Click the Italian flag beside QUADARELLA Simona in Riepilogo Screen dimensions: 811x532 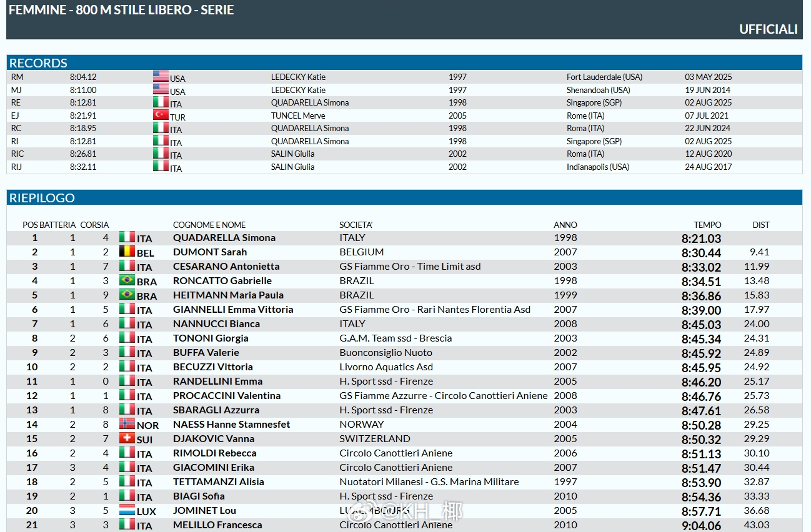(x=127, y=237)
